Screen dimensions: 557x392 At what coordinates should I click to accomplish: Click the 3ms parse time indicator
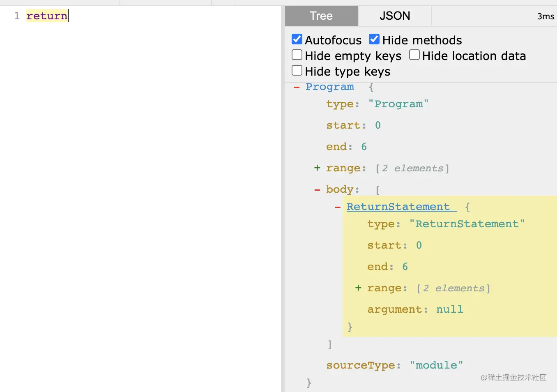545,16
